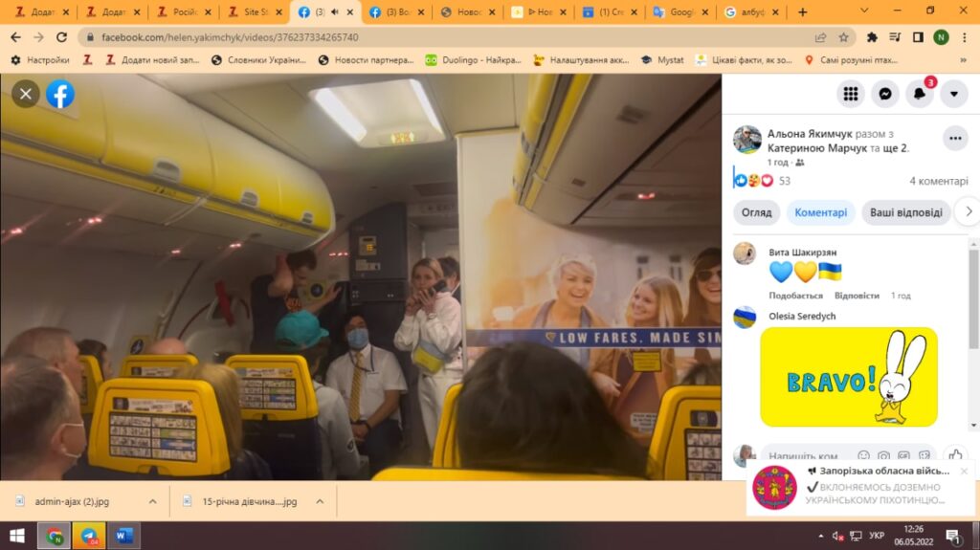Expand options for admin-ajax (2).jpg download
This screenshot has height=550, width=980.
pos(152,501)
